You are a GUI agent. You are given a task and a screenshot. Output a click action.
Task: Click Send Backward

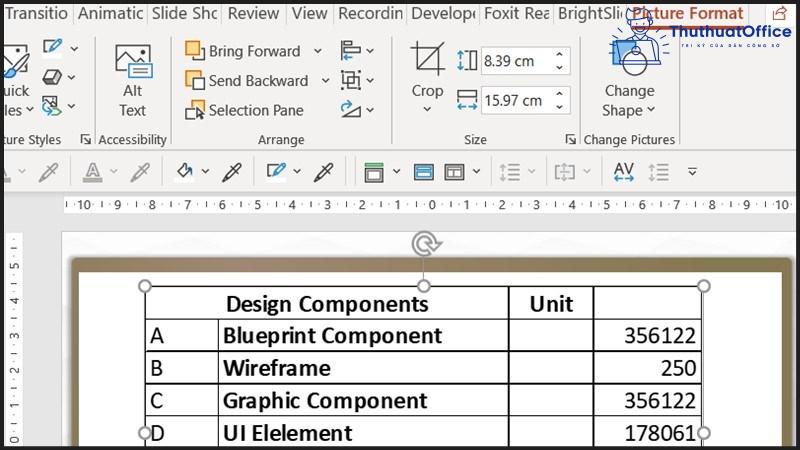[247, 81]
